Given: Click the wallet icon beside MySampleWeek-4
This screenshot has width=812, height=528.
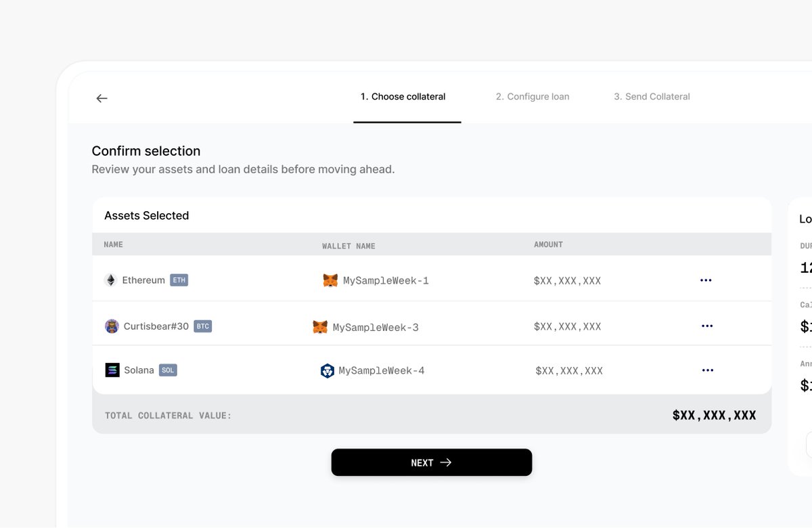Looking at the screenshot, I should 328,371.
